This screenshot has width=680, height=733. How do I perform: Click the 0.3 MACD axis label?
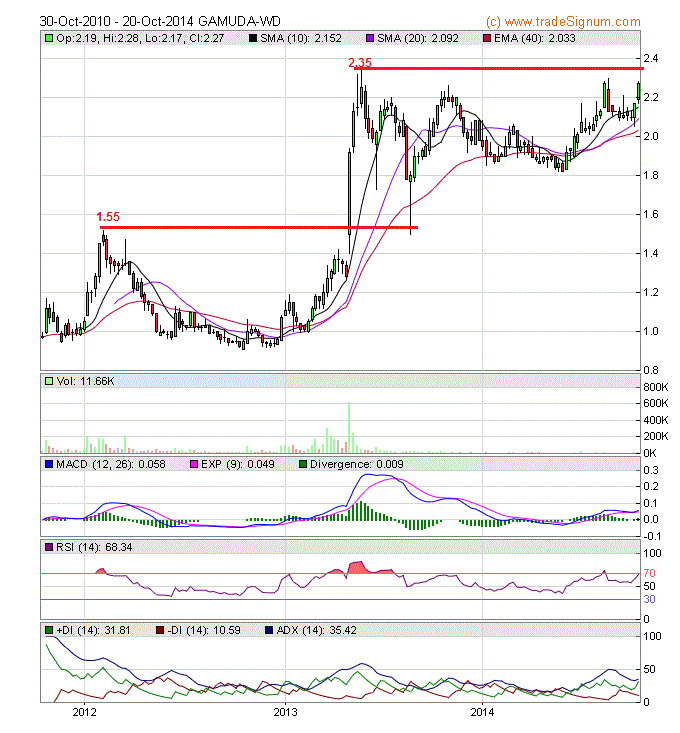tap(651, 470)
